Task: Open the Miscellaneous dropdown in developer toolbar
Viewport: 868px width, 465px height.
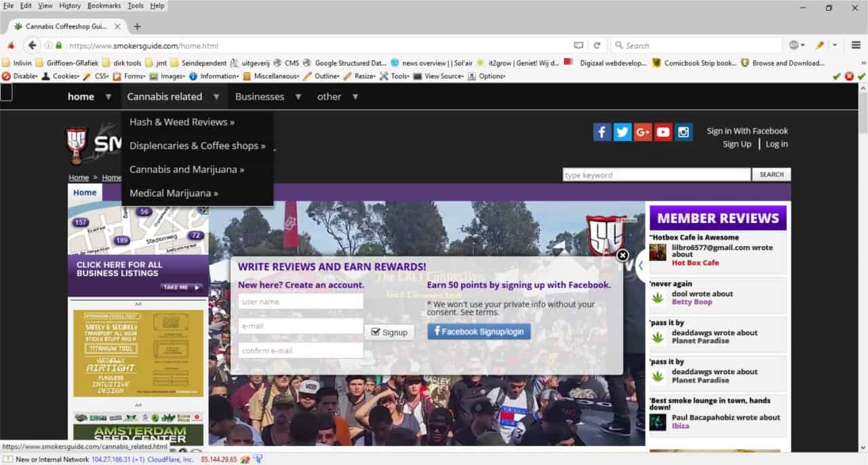Action: 271,77
